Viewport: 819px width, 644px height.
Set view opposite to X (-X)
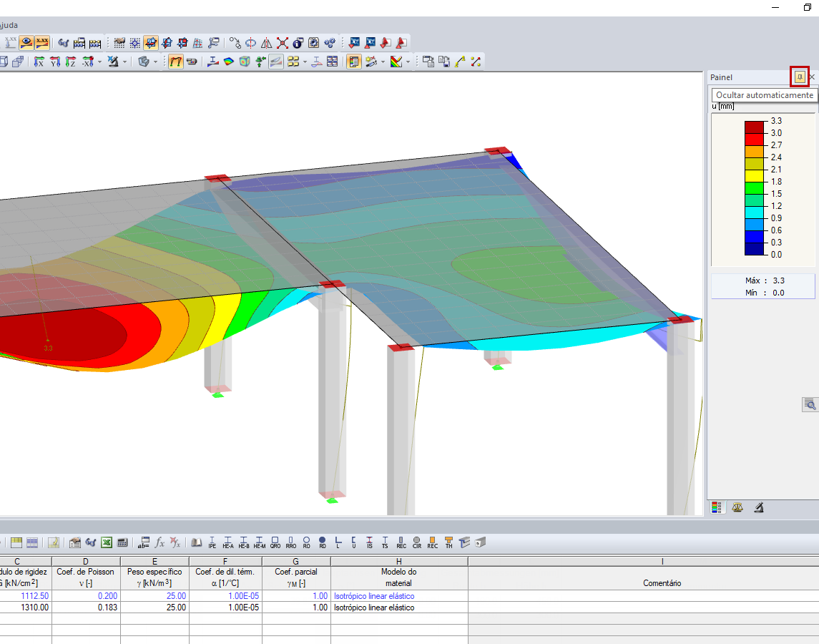[x=88, y=62]
